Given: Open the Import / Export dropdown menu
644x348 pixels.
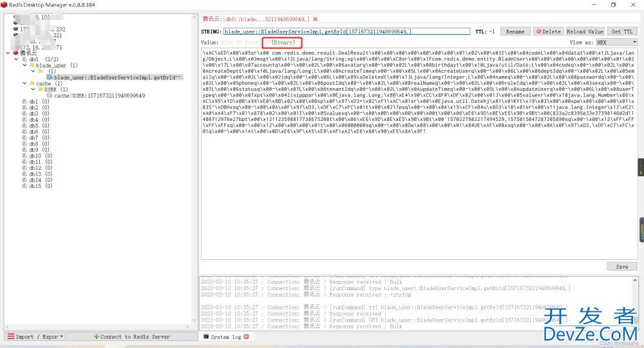Looking at the screenshot, I should tap(35, 336).
